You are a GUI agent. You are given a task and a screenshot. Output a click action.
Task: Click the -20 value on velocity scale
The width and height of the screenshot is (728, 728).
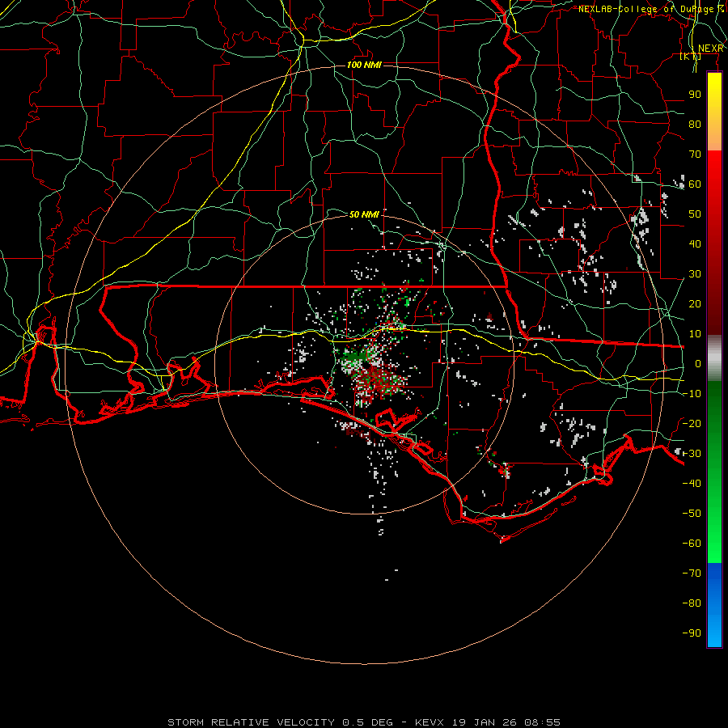692,423
